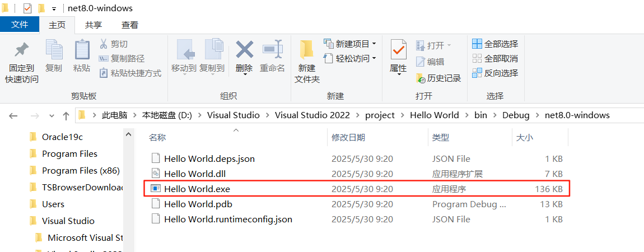
Task: Click the Rename (重命名) icon
Action: click(272, 50)
